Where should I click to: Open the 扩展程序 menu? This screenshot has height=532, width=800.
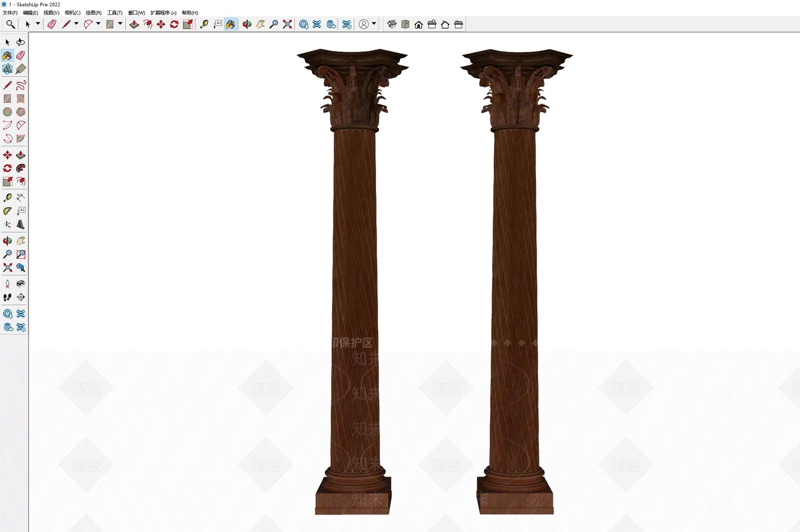163,13
